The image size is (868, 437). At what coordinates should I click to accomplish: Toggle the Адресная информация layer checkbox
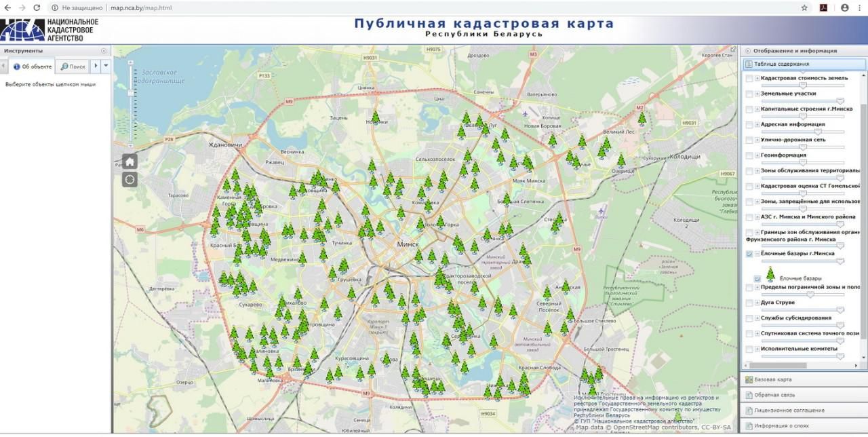coord(749,125)
